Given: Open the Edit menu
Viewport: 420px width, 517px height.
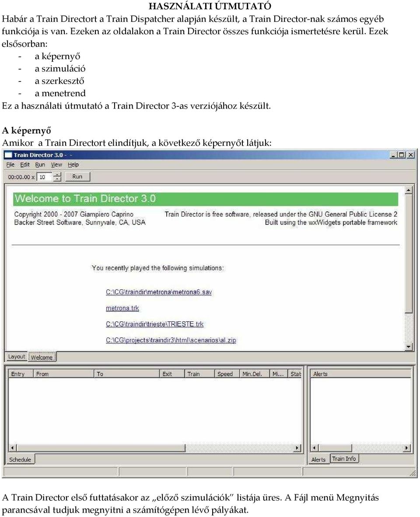Looking at the screenshot, I should click(24, 165).
